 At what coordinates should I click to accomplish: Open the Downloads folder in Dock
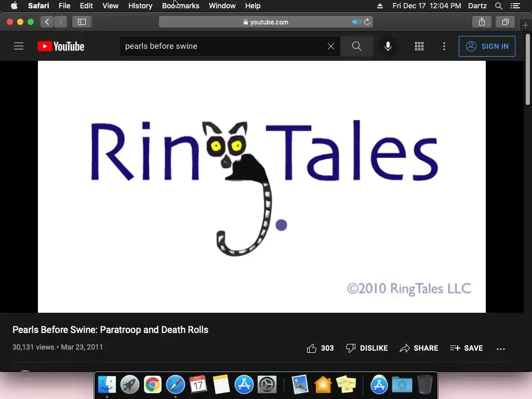402,385
